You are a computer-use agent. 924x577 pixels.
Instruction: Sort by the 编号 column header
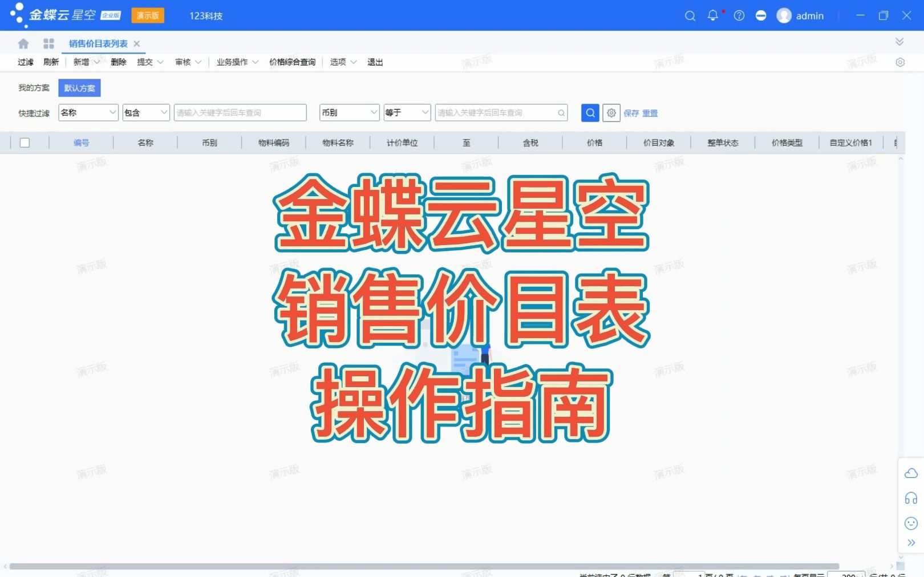click(x=82, y=143)
